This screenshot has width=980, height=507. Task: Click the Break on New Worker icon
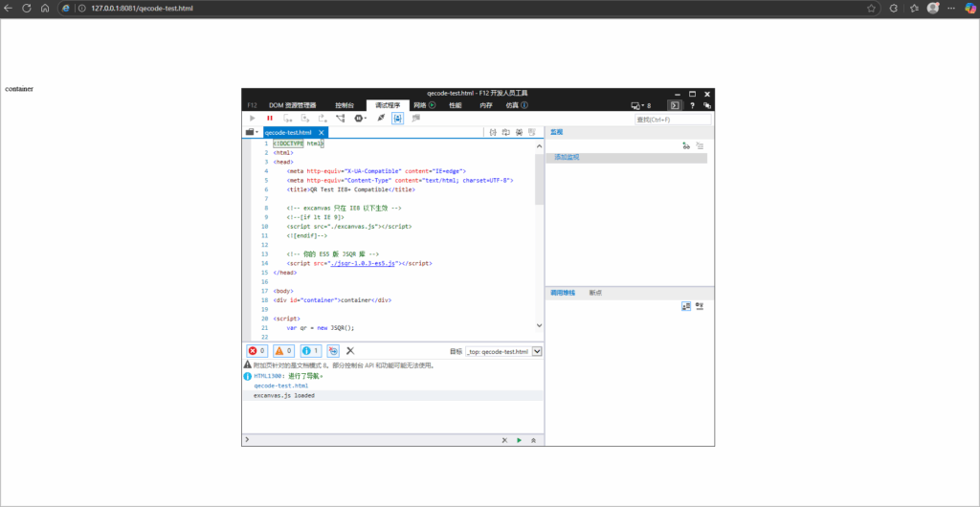click(x=340, y=119)
